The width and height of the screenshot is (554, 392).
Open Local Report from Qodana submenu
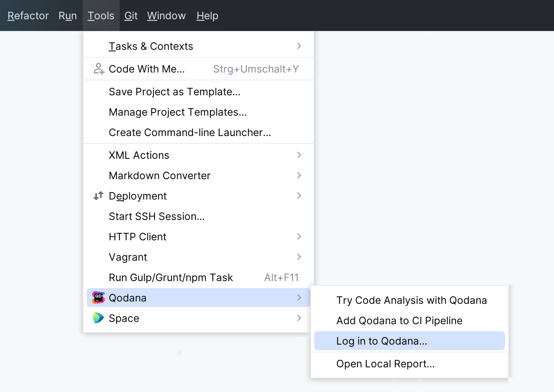[385, 363]
